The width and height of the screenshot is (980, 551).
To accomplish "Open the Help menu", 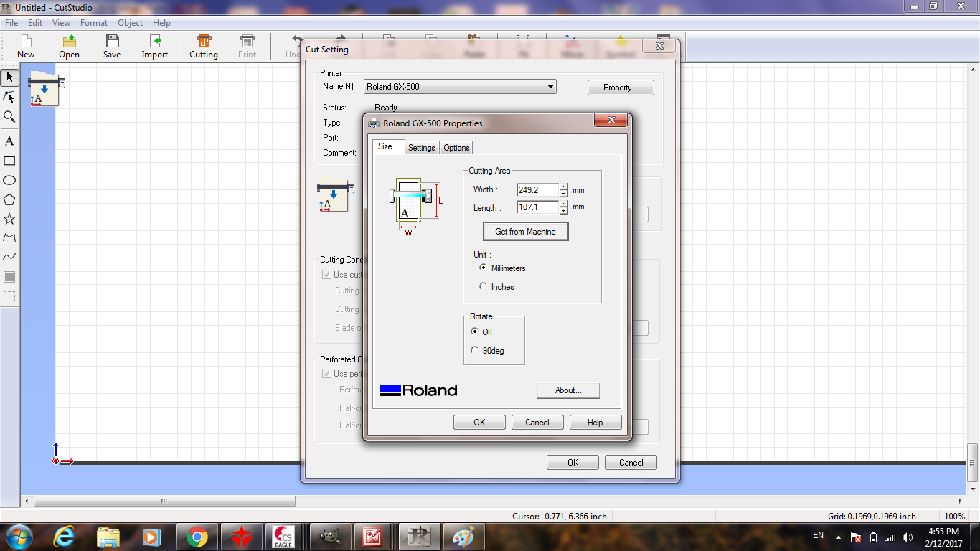I will (x=161, y=23).
